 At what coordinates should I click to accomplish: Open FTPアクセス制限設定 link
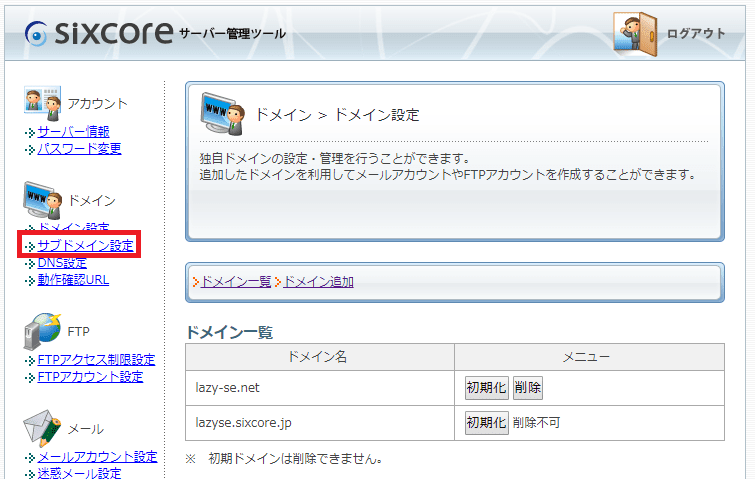(96, 360)
